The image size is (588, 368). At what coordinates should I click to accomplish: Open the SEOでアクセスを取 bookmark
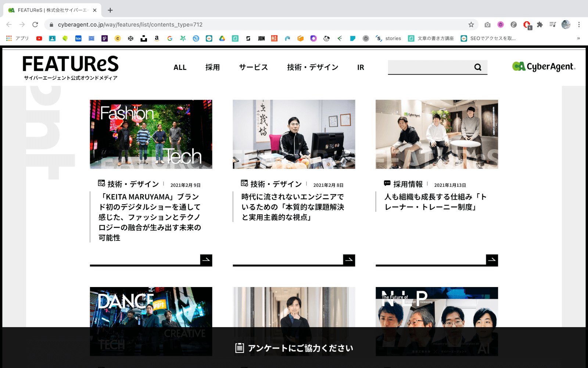[488, 38]
